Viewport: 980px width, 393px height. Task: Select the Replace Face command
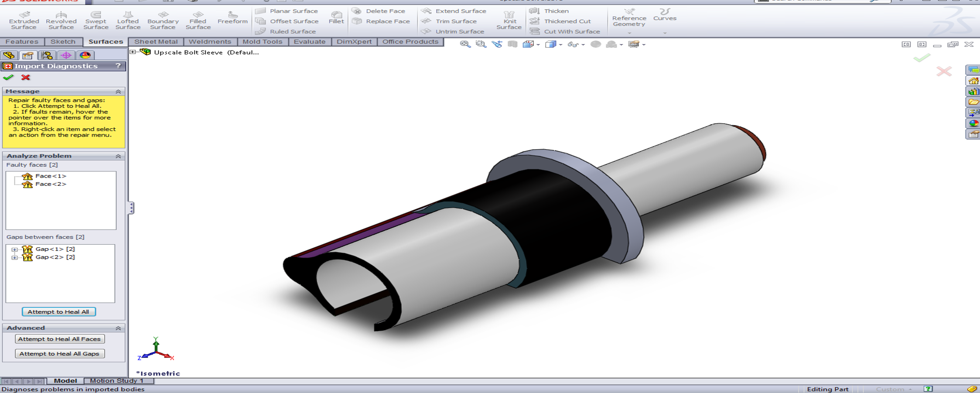[x=381, y=21]
